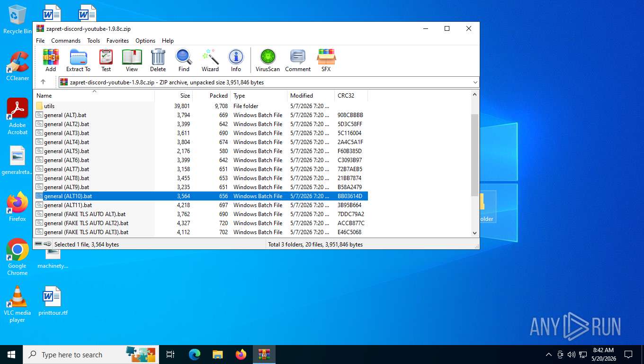Screen dimensions: 644x364
Task: Sort by Type column header
Action: (259, 95)
